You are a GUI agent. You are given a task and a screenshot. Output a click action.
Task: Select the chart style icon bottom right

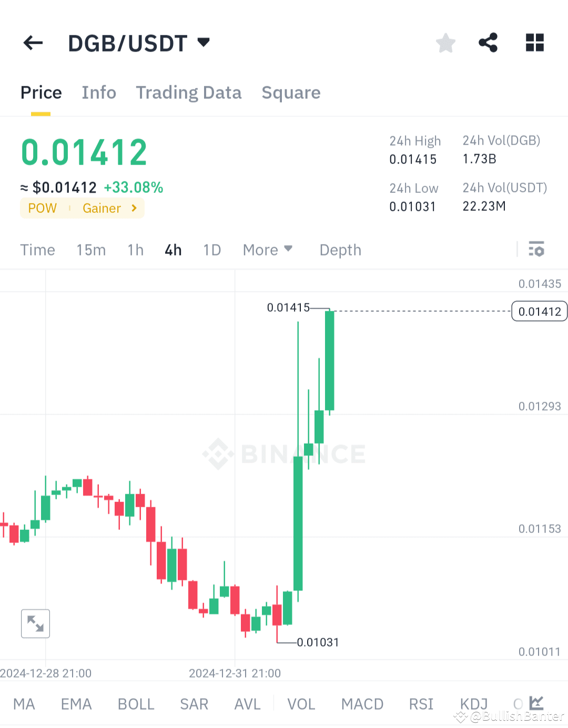pos(536,703)
